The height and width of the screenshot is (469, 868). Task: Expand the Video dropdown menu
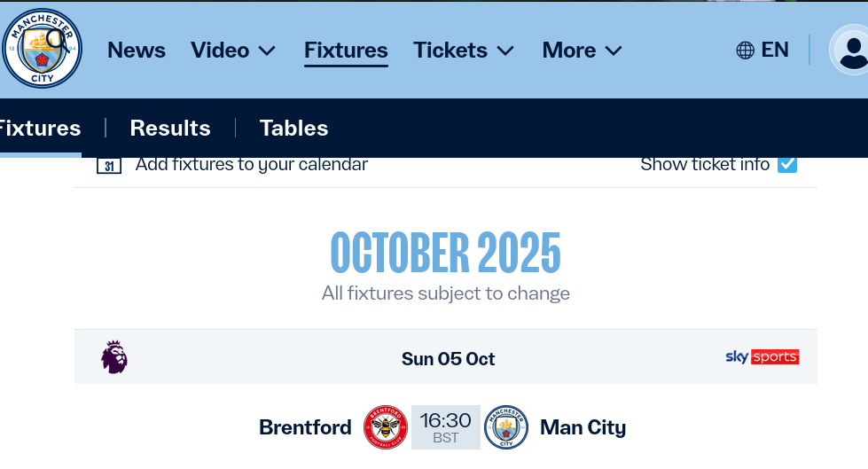pos(233,51)
